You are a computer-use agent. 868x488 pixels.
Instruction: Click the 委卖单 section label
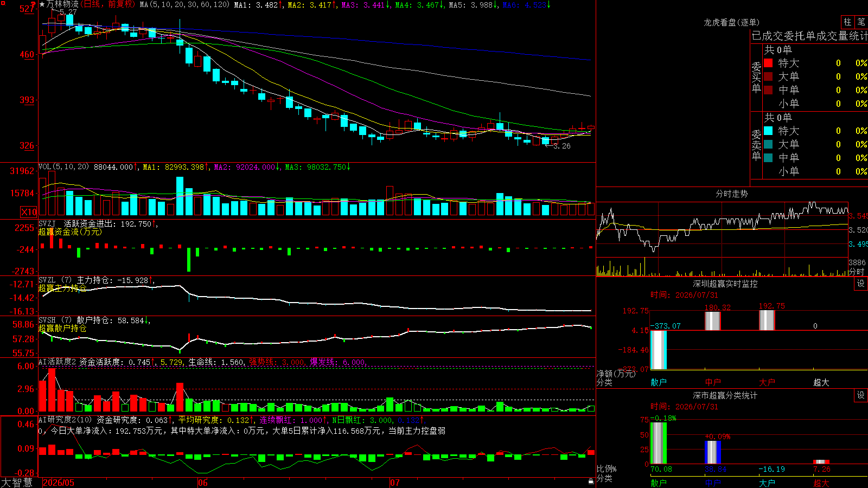[756, 145]
